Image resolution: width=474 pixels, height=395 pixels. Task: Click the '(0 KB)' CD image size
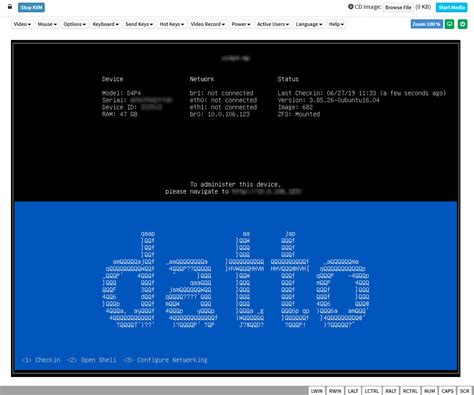tap(423, 7)
